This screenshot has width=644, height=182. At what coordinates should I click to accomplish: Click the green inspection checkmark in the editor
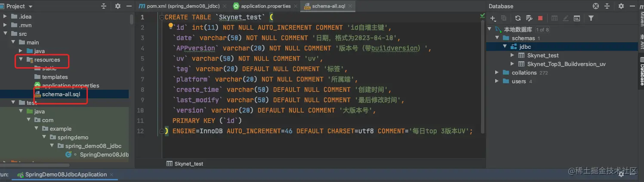click(x=482, y=16)
